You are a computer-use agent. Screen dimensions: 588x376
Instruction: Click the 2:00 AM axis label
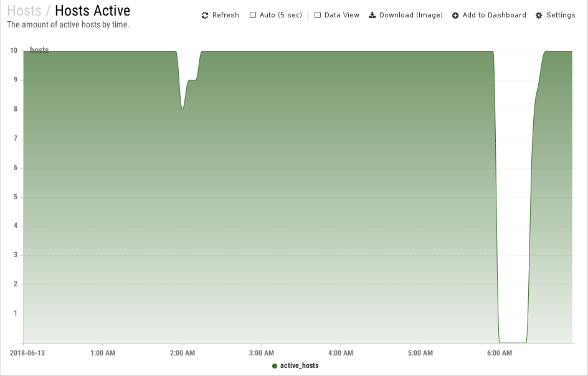[183, 353]
